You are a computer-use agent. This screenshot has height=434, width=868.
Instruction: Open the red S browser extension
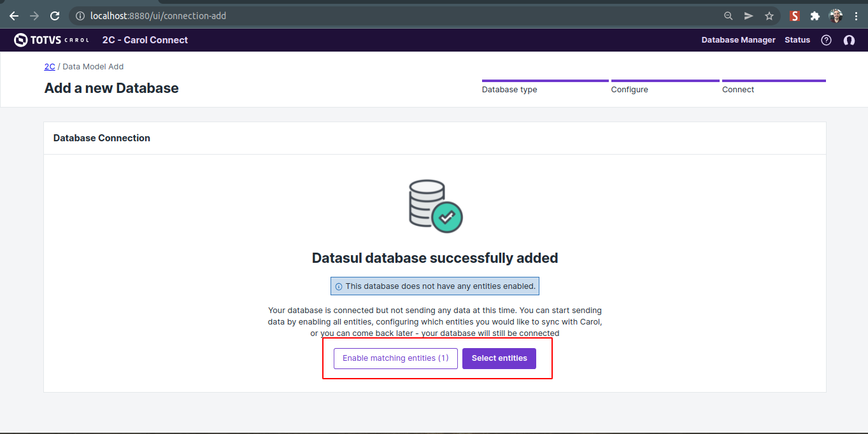coord(794,16)
